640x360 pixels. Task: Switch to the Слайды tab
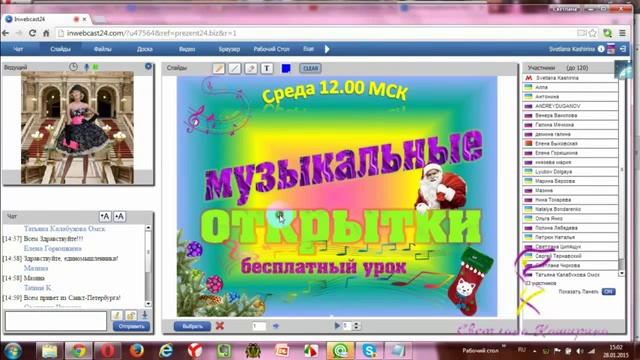[x=60, y=49]
